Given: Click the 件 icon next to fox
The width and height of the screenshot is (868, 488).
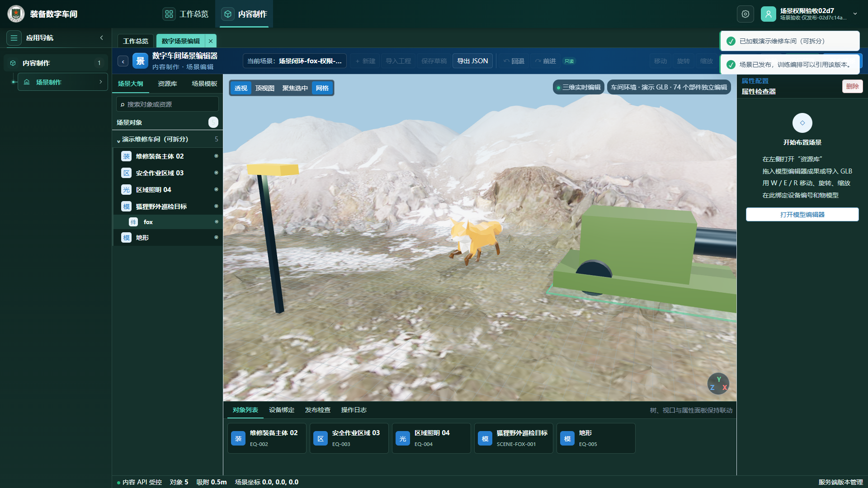Looking at the screenshot, I should click(133, 222).
